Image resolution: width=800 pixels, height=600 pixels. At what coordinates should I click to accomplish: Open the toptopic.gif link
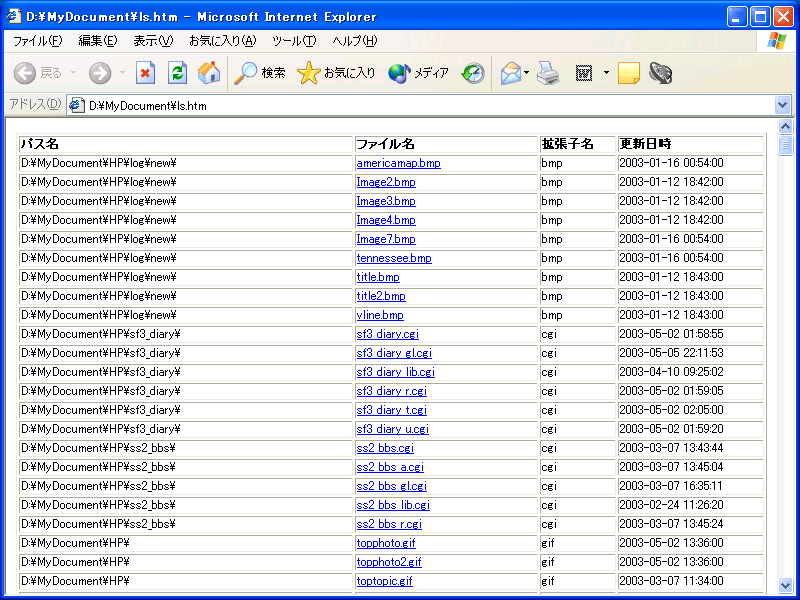click(385, 581)
